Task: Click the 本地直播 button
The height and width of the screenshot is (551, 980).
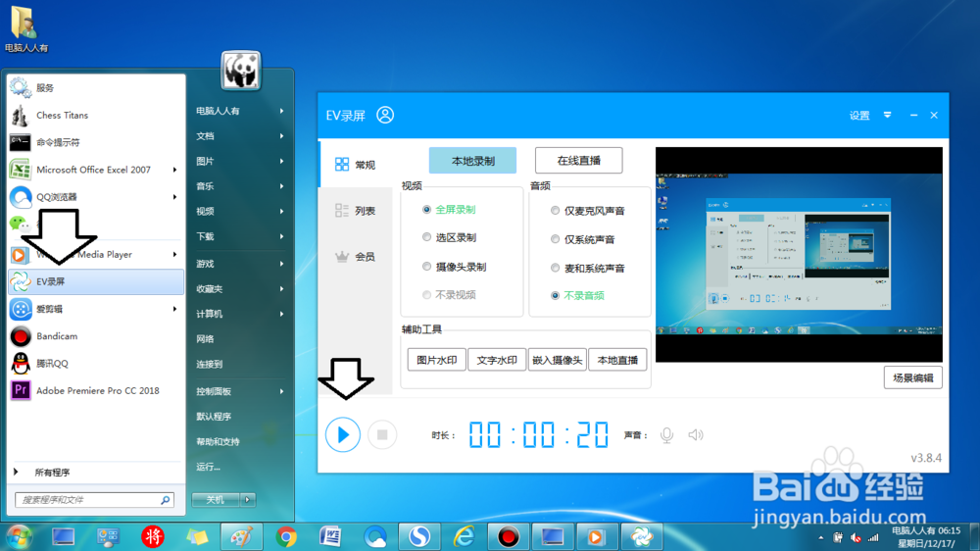Action: (617, 360)
